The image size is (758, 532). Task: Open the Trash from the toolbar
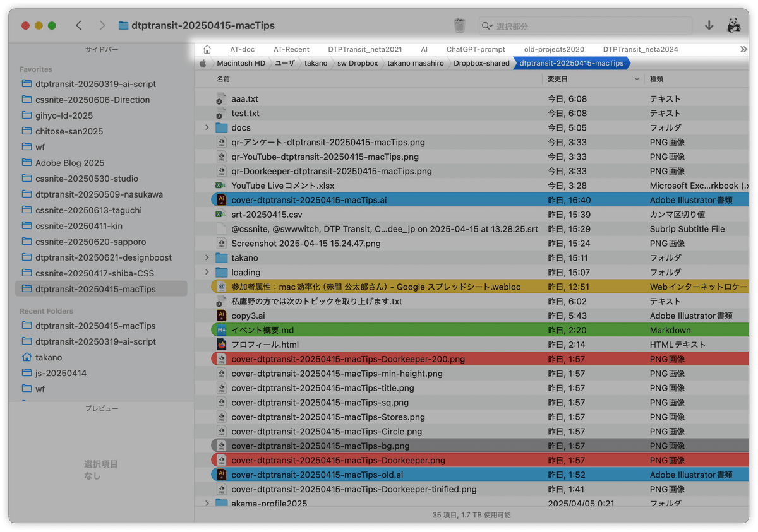pos(459,25)
